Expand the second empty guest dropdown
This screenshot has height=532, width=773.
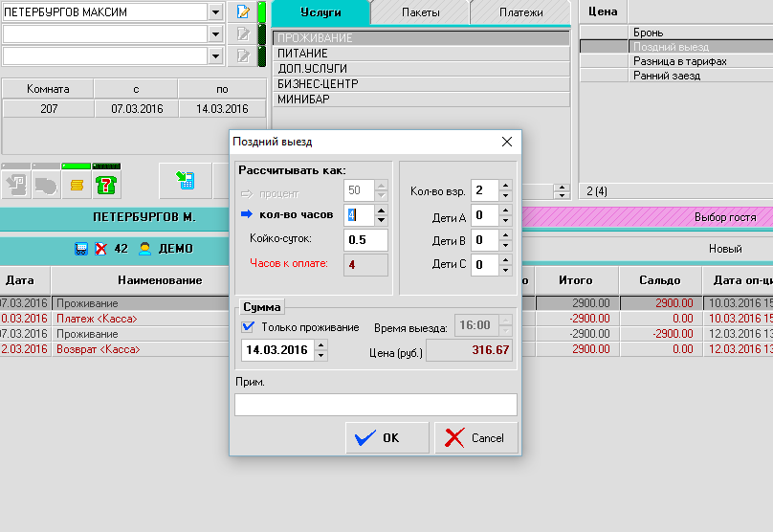[x=217, y=34]
